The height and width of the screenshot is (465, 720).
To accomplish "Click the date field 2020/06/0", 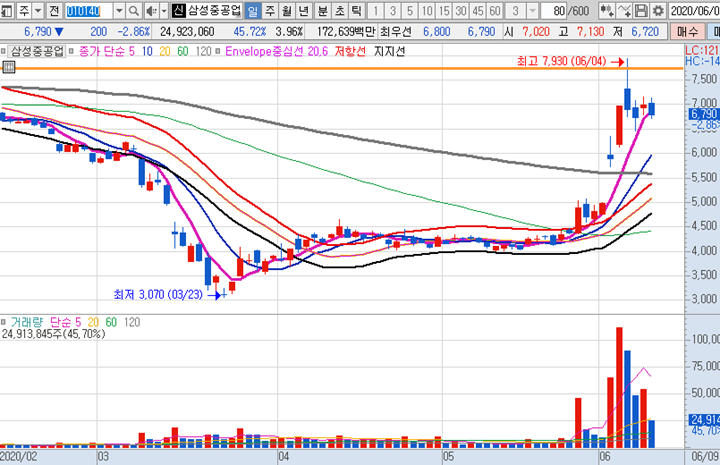I will point(694,11).
